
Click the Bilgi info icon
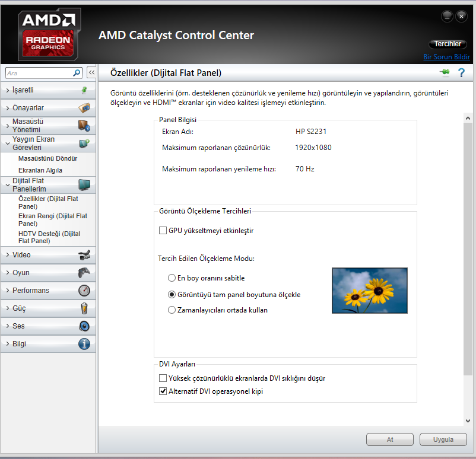tap(84, 344)
